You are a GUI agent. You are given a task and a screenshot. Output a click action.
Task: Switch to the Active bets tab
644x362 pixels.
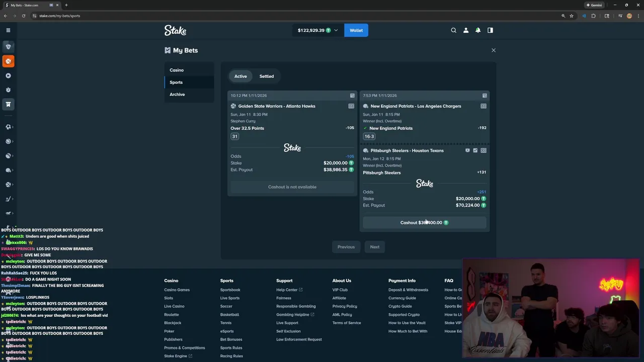pos(240,76)
